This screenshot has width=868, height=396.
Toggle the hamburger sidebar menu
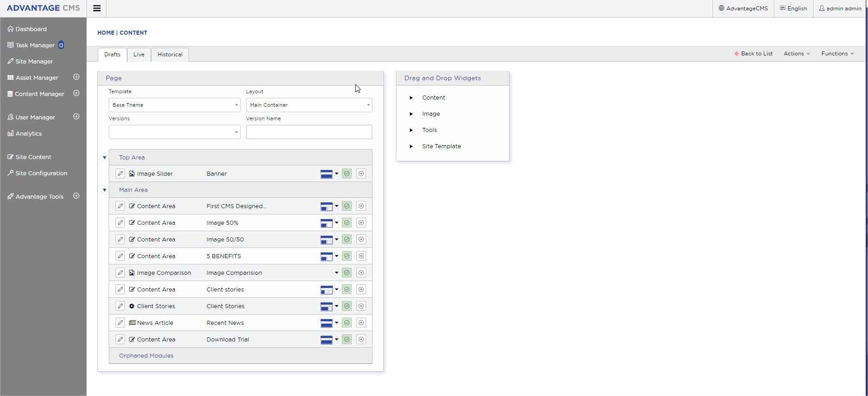(x=97, y=9)
